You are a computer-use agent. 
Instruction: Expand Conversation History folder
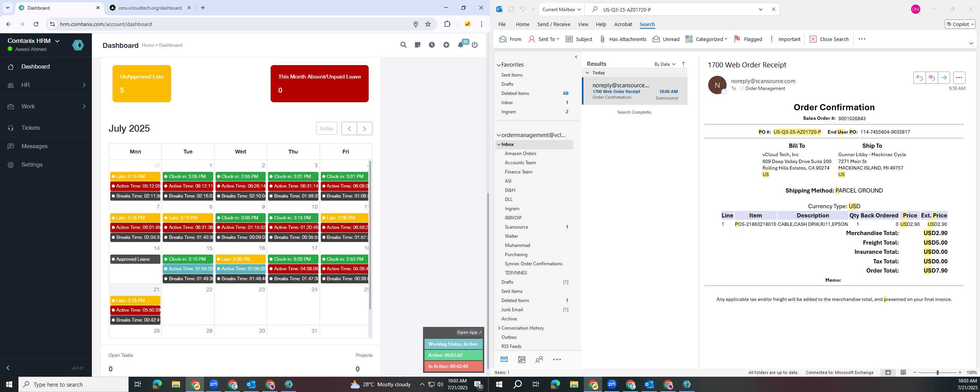tap(499, 328)
